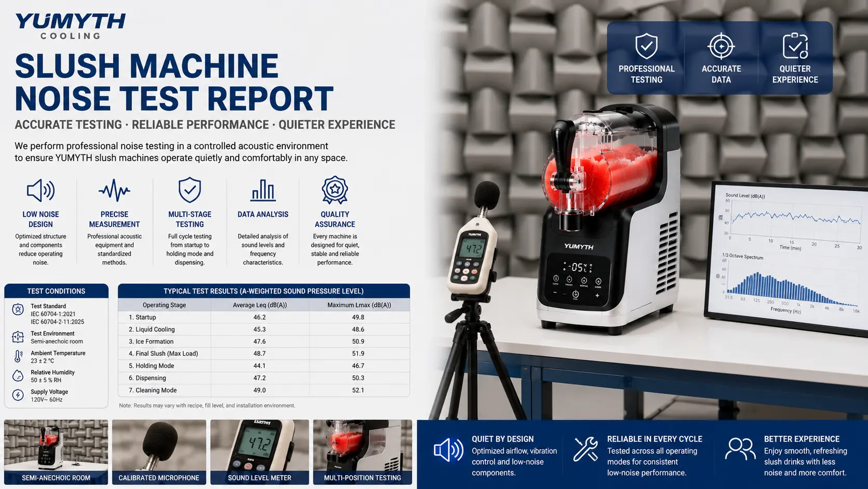Click the Liquid Cooling maximum value "48.6"
Screen dimensions: 868x489
(x=358, y=329)
